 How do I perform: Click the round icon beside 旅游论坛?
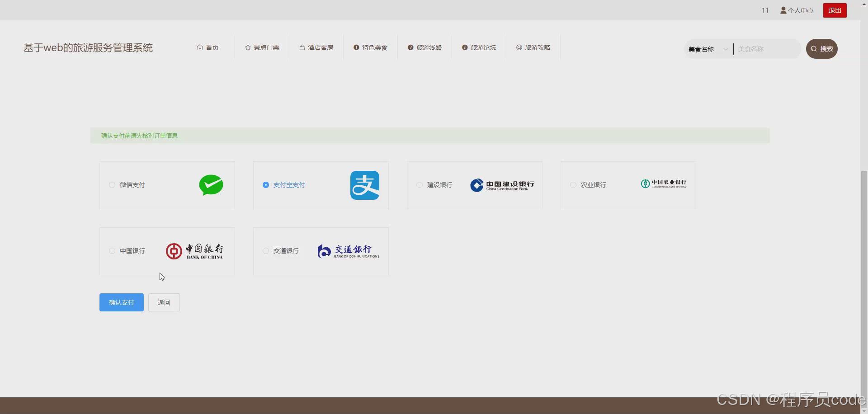(x=465, y=47)
